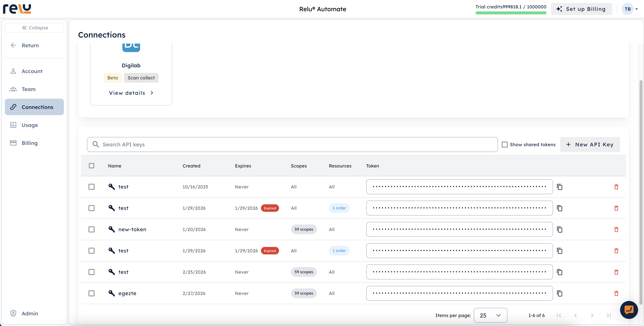
Task: Open the Usage section
Action: [x=35, y=125]
